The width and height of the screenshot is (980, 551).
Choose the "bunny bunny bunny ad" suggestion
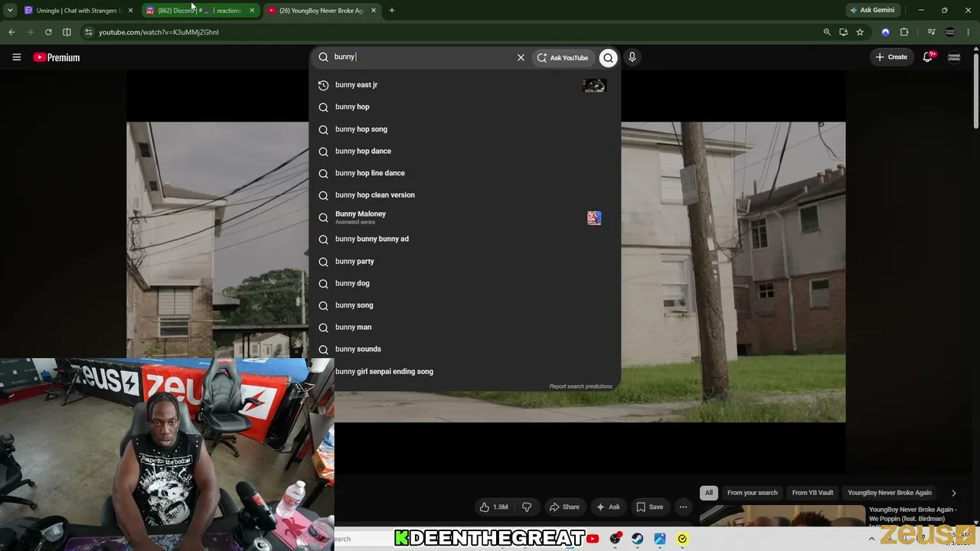(x=465, y=239)
